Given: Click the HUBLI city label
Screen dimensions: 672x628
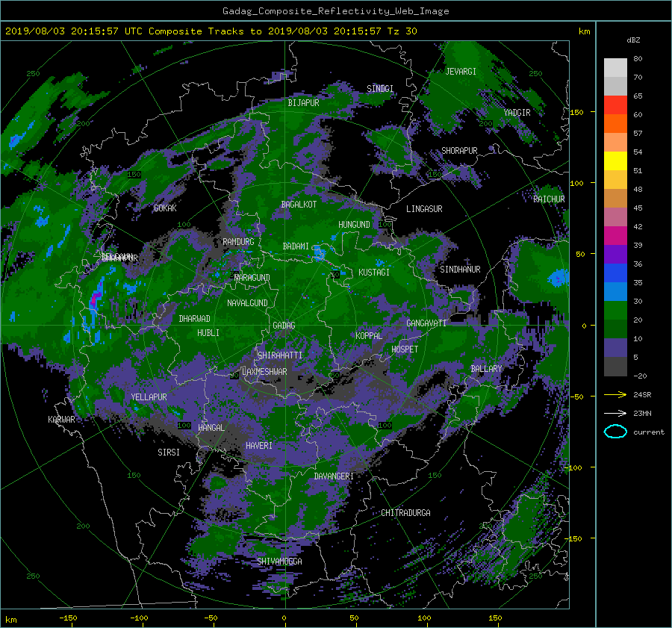Looking at the screenshot, I should (x=208, y=333).
